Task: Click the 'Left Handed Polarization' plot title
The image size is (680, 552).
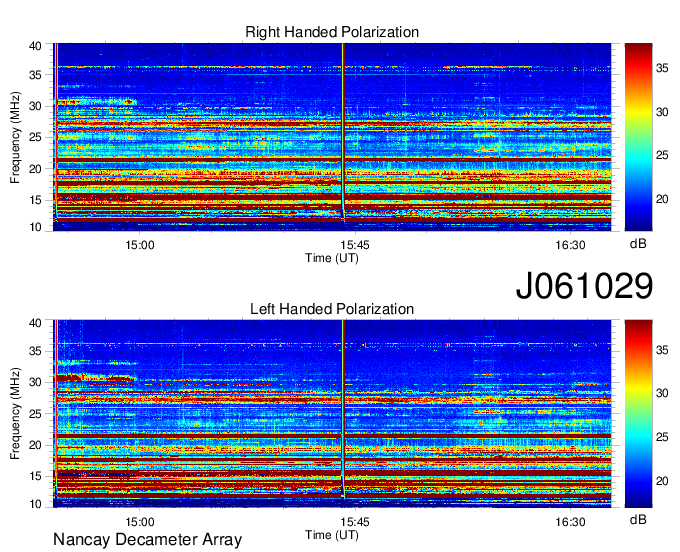Action: 332,309
